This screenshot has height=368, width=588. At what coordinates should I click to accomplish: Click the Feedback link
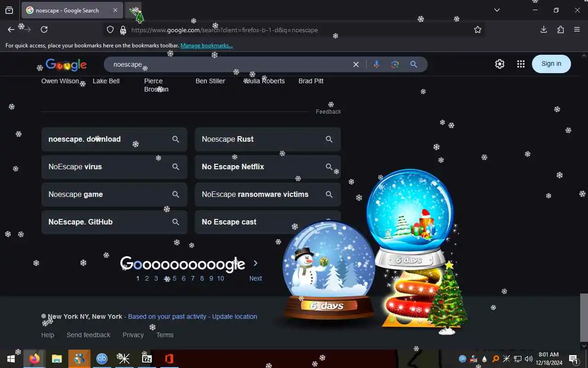328,112
